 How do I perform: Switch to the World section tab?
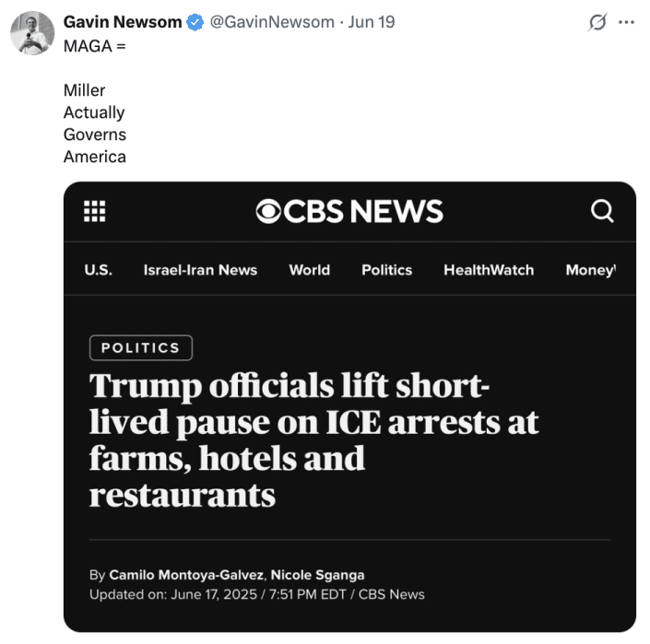pyautogui.click(x=309, y=270)
